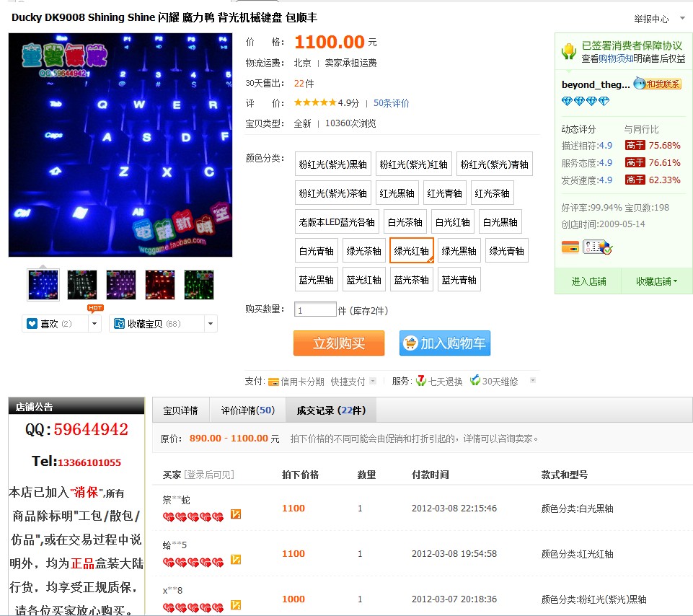
Task: Select color option 蓝光茶轴
Action: (412, 279)
